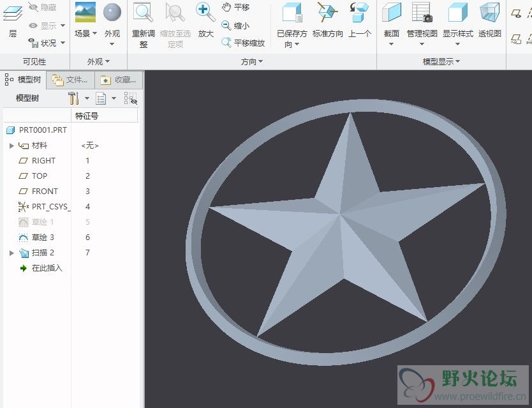The width and height of the screenshot is (532, 408).
Task: Click the 重新调整 (Refit) magnifier icon
Action: (x=143, y=13)
